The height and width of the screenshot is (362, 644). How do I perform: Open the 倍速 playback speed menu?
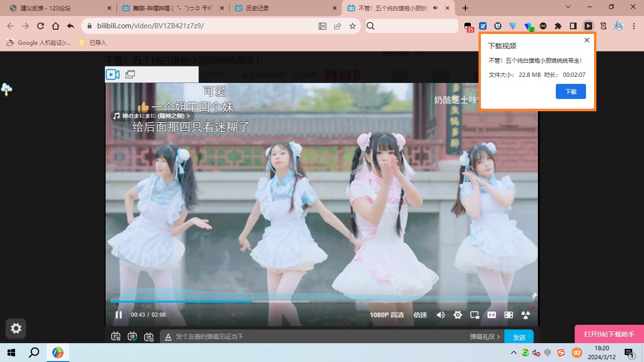420,315
